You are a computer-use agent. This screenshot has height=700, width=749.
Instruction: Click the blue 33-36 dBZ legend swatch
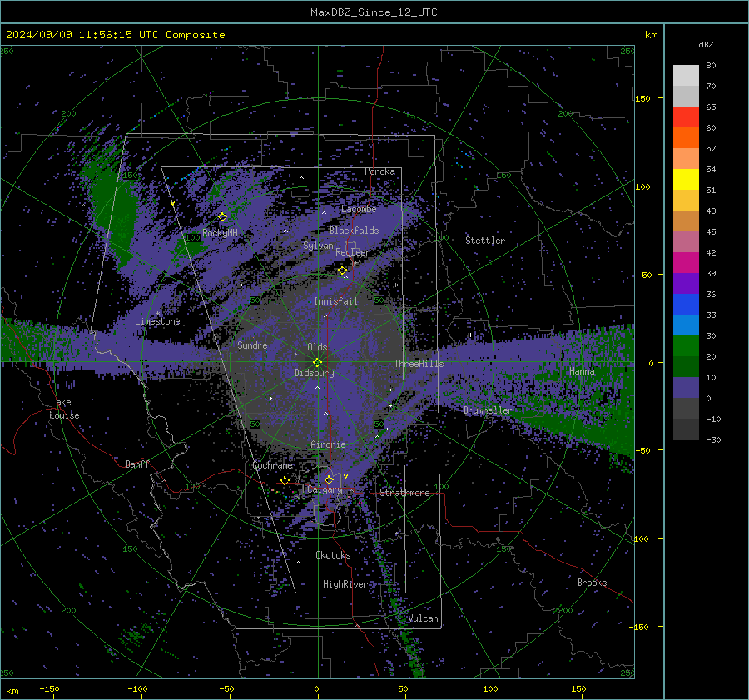[686, 304]
